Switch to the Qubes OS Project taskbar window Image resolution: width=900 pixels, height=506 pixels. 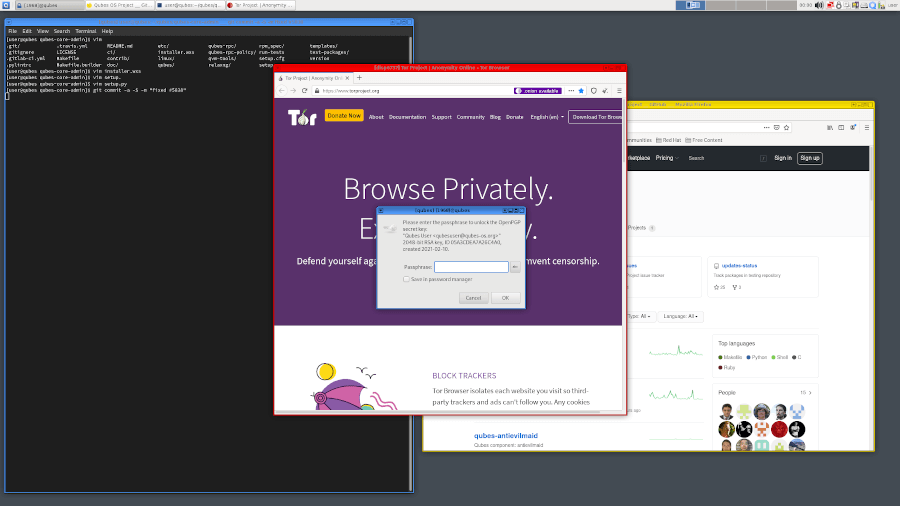tap(119, 5)
